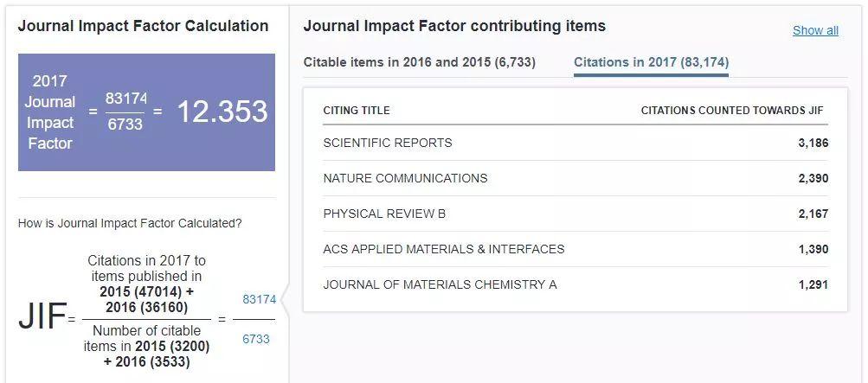Viewport: 868px width, 383px height.
Task: Click the 1,390 citation count
Action: pos(813,249)
